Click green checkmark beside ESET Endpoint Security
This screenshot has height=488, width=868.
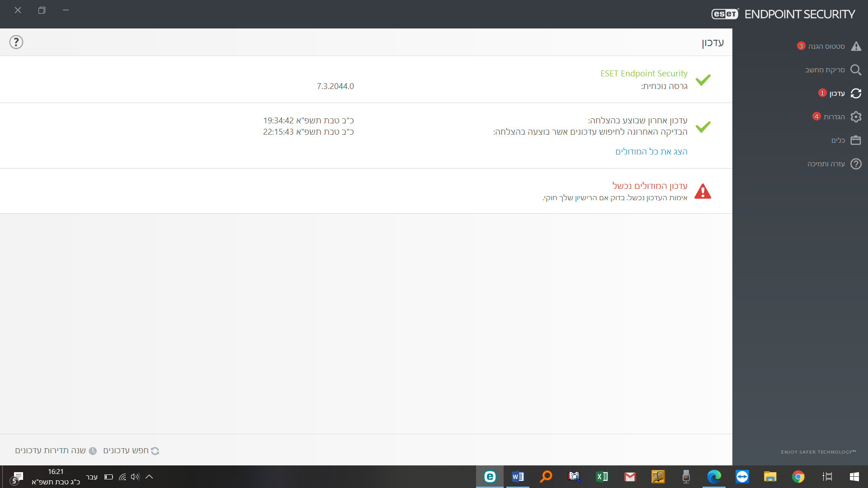(x=703, y=80)
